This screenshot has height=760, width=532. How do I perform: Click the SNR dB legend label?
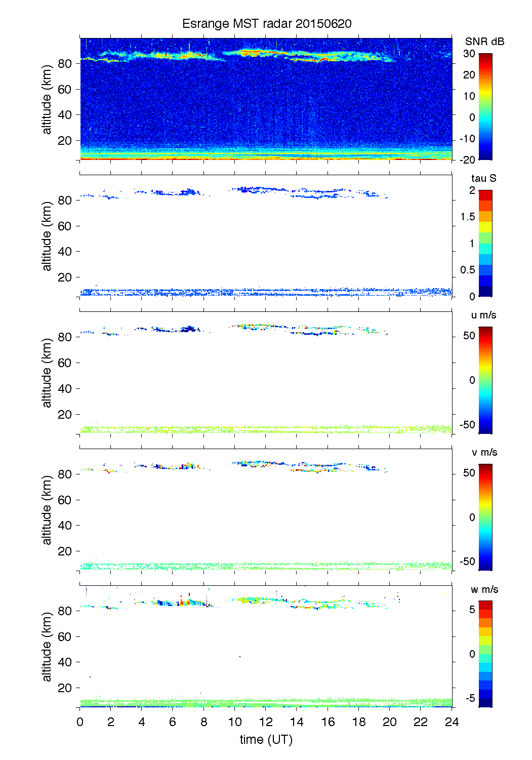[484, 42]
